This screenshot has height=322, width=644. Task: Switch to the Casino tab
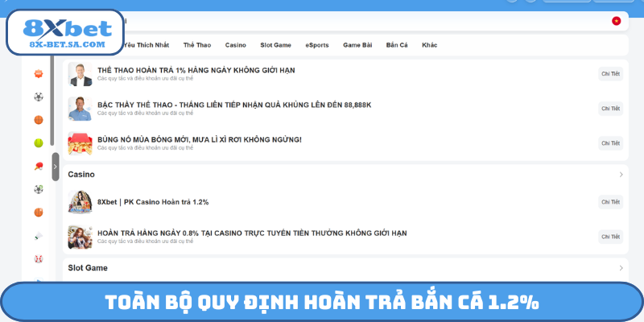(235, 45)
